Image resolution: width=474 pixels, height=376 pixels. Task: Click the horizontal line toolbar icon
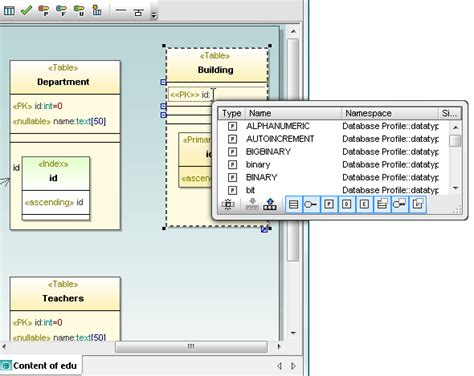point(121,11)
